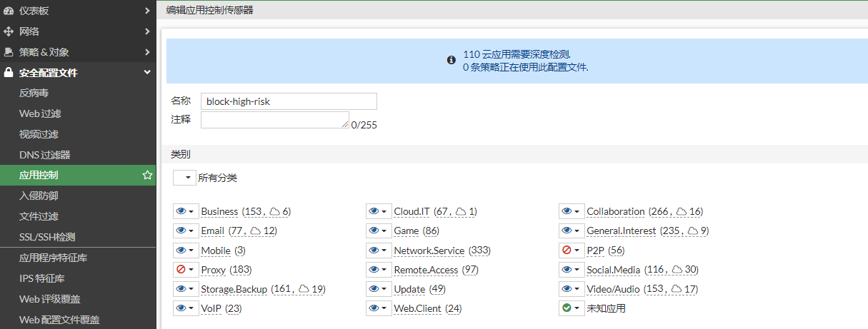Viewport: 868px width, 329px height.
Task: Click the lock icon beside 安全配置文件
Action: point(9,73)
